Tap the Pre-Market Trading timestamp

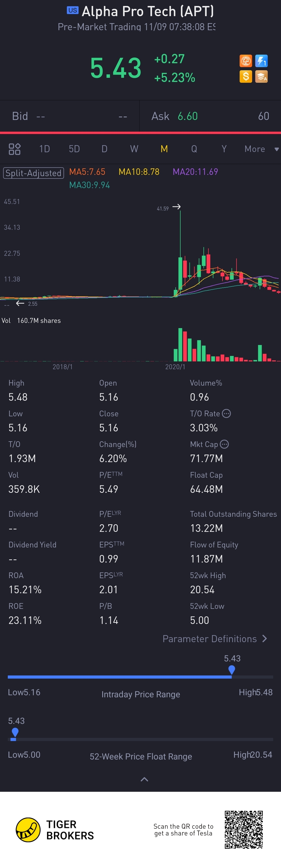point(136,27)
